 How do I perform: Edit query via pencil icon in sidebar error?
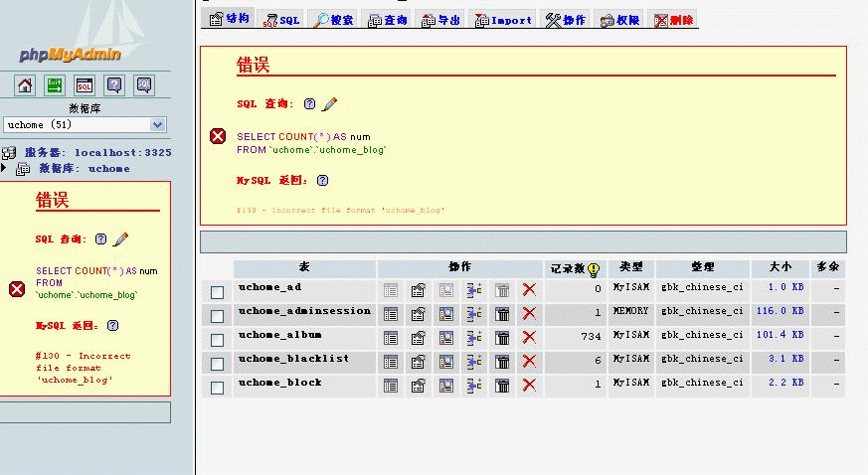(120, 238)
